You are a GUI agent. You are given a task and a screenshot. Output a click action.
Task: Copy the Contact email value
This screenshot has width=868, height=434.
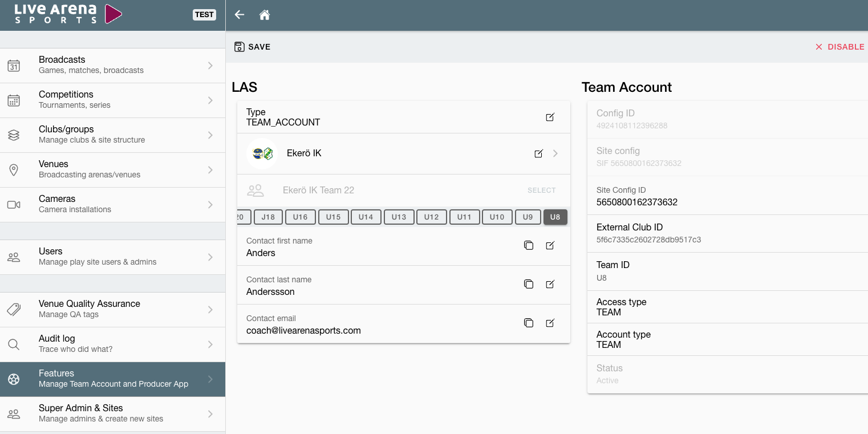pos(529,323)
